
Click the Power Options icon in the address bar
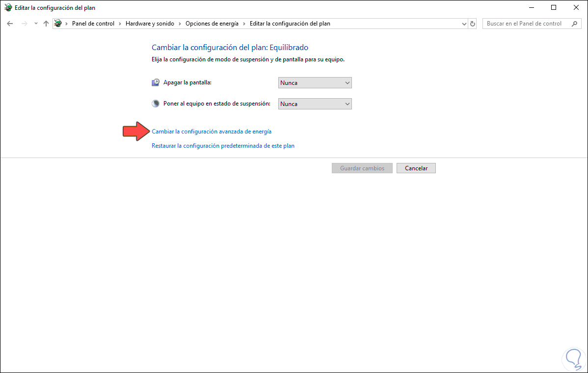58,24
